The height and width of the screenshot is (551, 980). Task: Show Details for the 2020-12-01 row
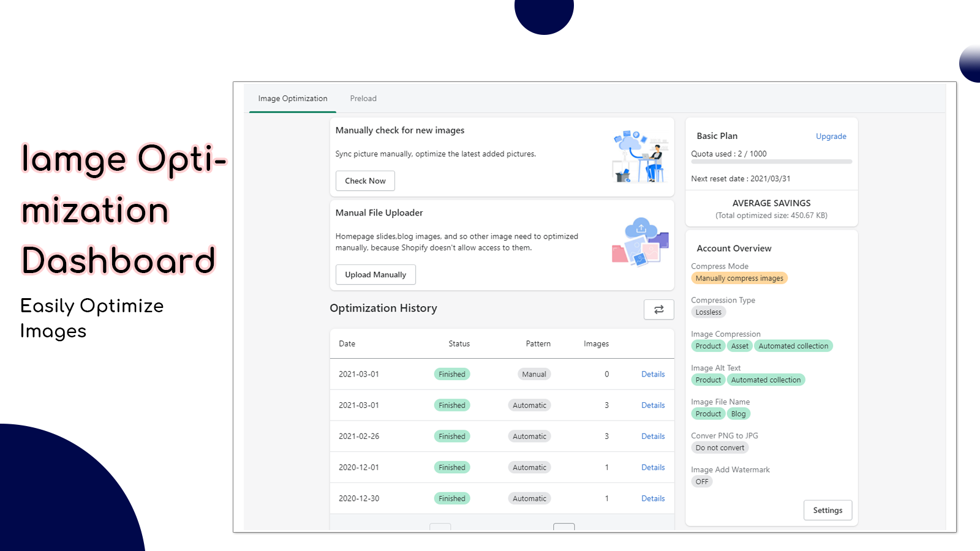pos(653,467)
